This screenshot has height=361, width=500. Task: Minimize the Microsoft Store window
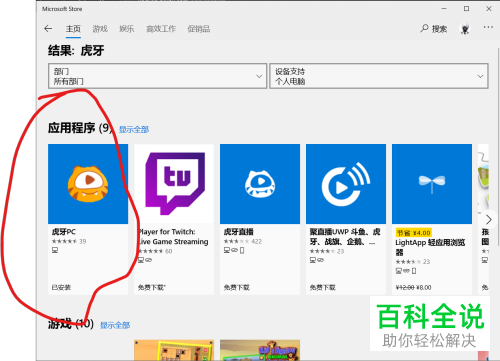pos(444,9)
